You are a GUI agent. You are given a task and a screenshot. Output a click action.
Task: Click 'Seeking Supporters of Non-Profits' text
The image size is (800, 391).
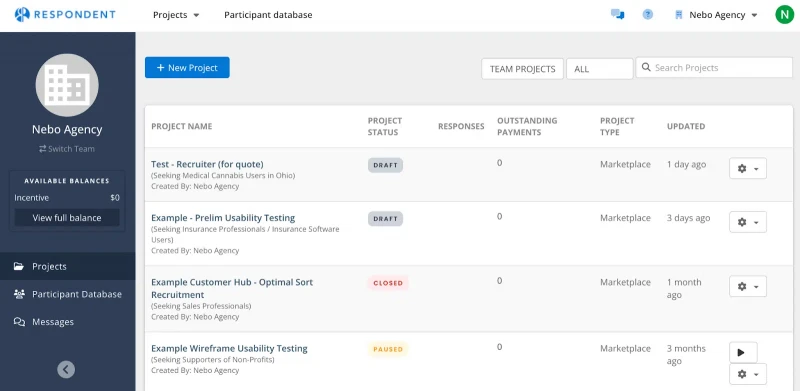(x=213, y=360)
